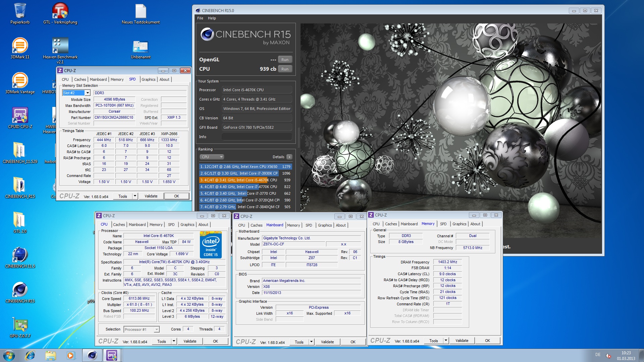Open the File menu in Cinebench
644x362 pixels.
(200, 18)
